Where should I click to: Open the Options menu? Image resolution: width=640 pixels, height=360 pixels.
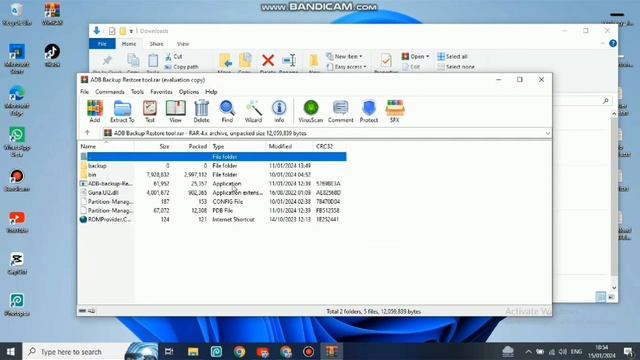pyautogui.click(x=189, y=92)
